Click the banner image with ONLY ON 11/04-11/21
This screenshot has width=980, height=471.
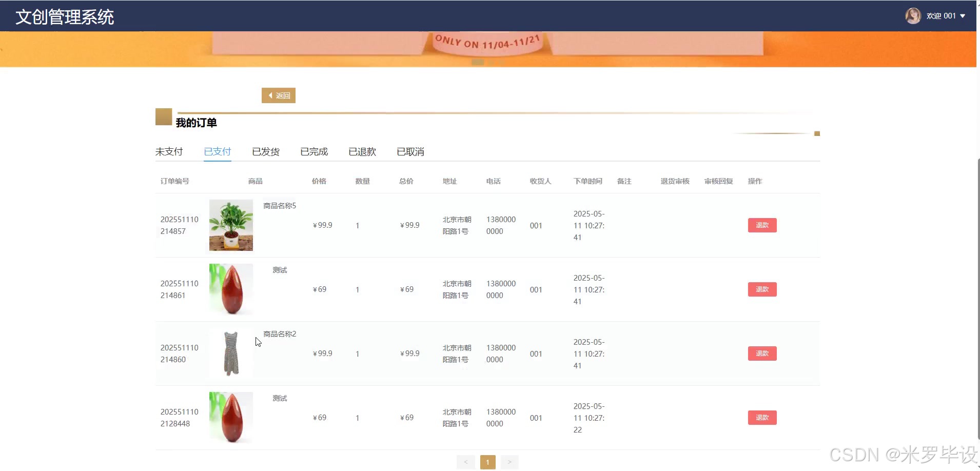pyautogui.click(x=488, y=49)
